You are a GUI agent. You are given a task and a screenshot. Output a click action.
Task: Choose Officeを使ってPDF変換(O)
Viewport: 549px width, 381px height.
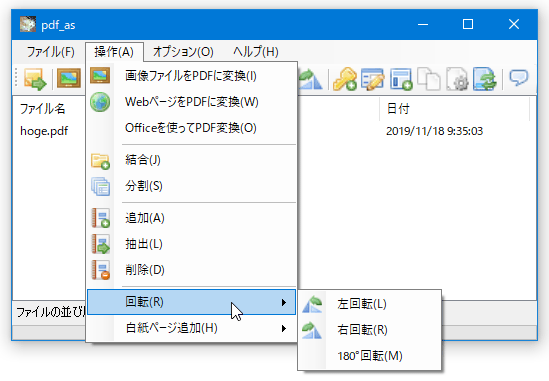(191, 128)
